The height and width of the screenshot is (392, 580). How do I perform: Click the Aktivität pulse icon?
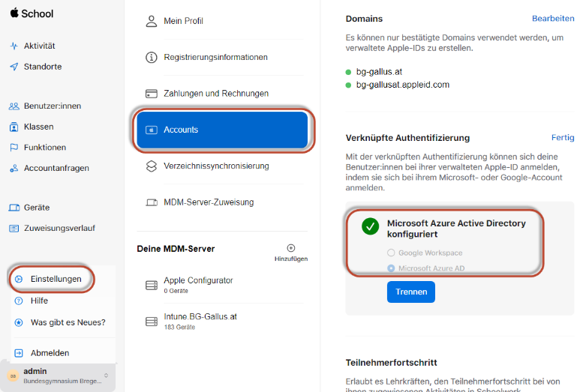point(14,46)
